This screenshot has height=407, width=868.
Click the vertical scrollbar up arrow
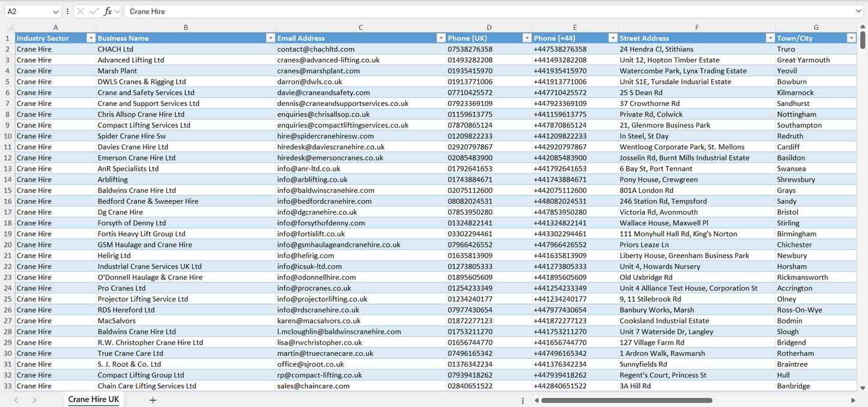click(x=863, y=27)
